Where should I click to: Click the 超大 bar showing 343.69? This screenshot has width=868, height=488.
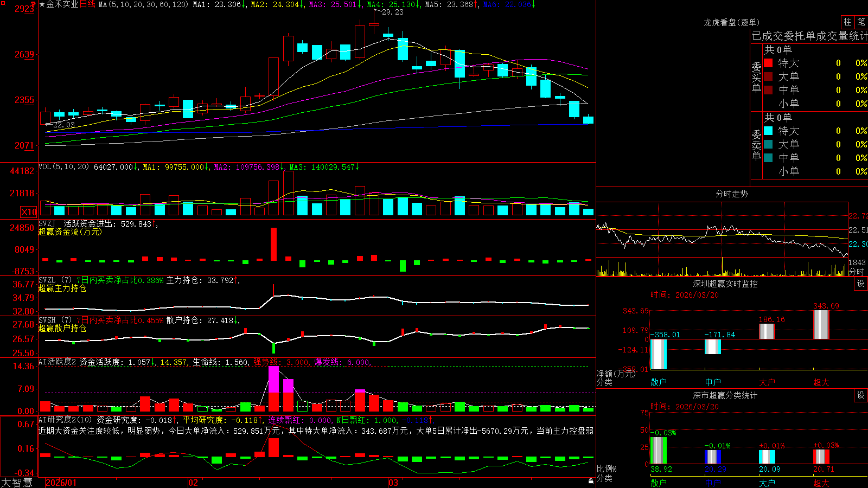point(821,324)
